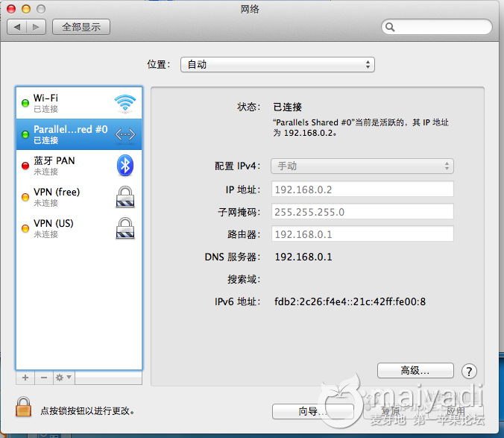Select the 蓝牙 PAN service

79,166
